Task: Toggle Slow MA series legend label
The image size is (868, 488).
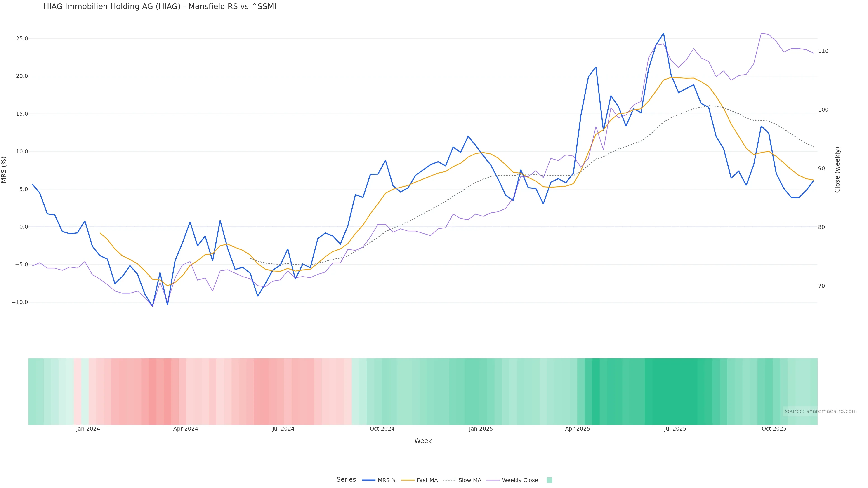Action: click(470, 480)
